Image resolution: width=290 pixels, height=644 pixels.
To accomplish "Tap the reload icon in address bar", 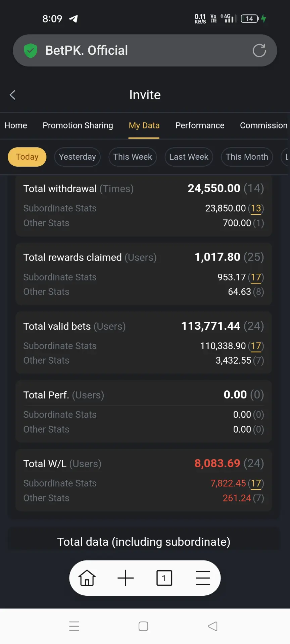I will click(259, 50).
